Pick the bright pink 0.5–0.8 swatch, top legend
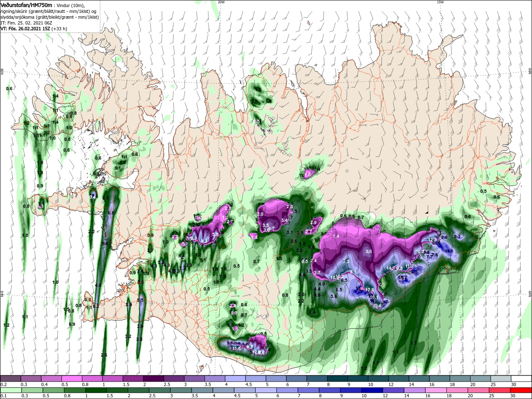This screenshot has height=399, width=532. 71,378
